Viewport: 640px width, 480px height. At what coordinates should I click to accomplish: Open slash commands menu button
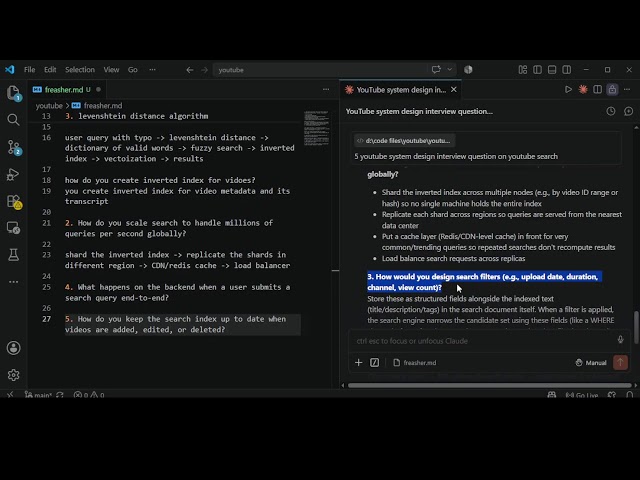click(x=374, y=362)
